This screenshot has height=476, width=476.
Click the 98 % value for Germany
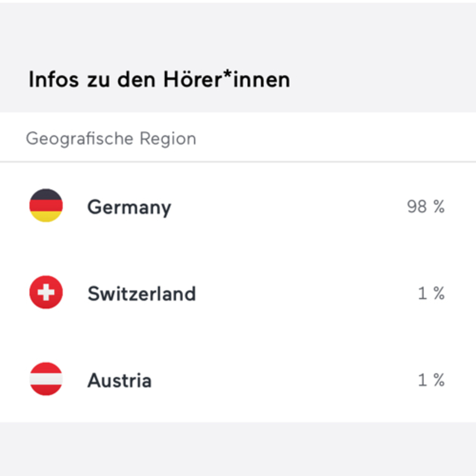(x=426, y=206)
